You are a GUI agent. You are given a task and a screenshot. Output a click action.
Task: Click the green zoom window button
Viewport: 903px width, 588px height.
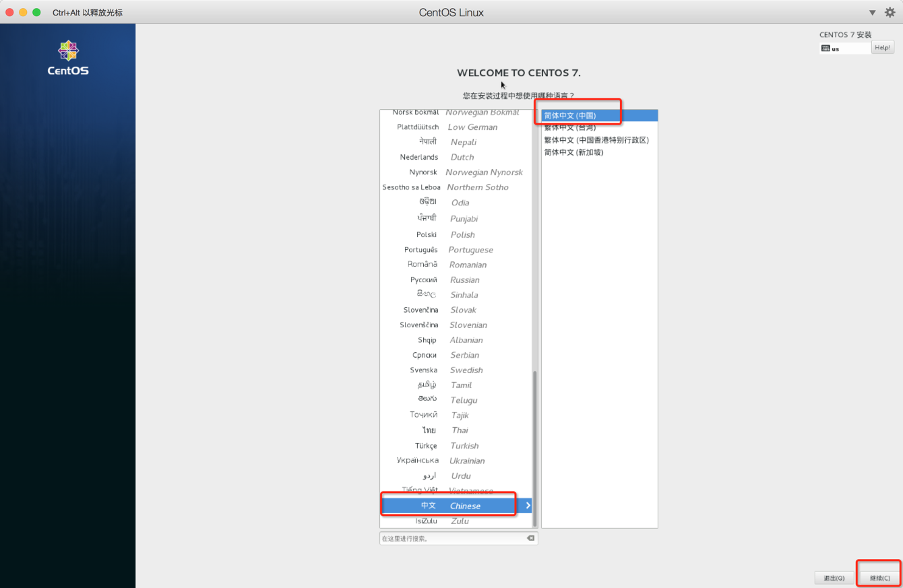pyautogui.click(x=36, y=13)
